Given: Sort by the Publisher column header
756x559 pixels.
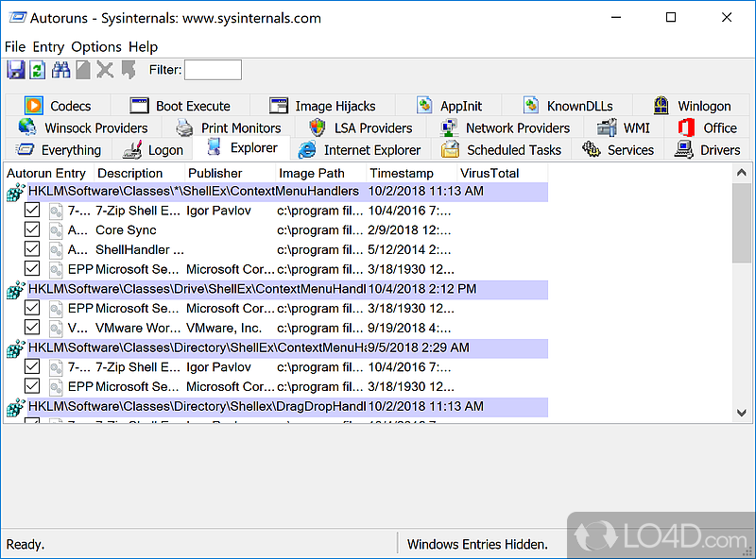Looking at the screenshot, I should 215,173.
